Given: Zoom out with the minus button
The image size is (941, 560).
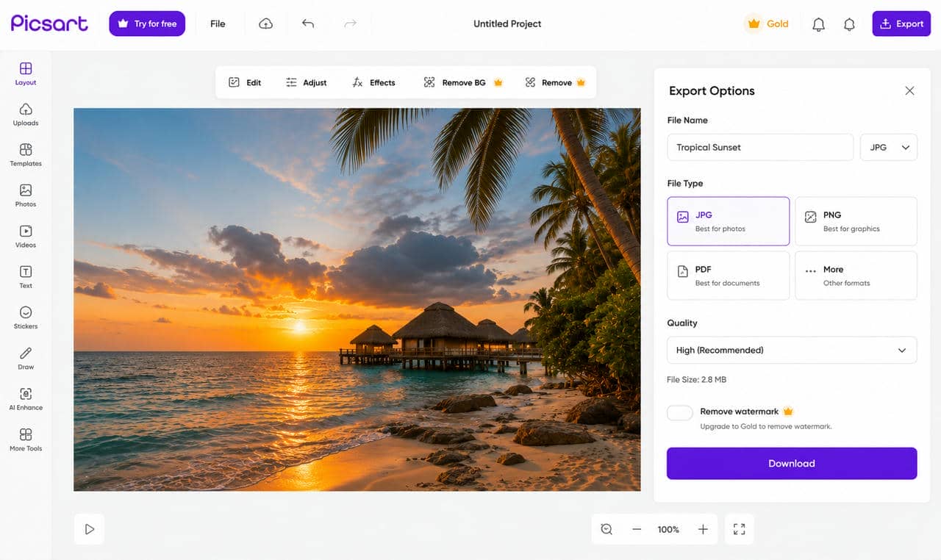Looking at the screenshot, I should point(637,529).
